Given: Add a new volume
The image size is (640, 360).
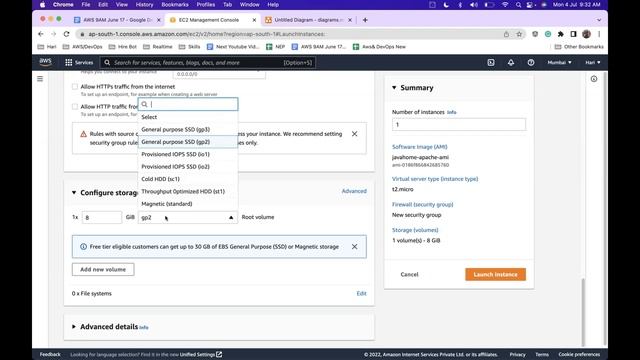Looking at the screenshot, I should pos(103,269).
